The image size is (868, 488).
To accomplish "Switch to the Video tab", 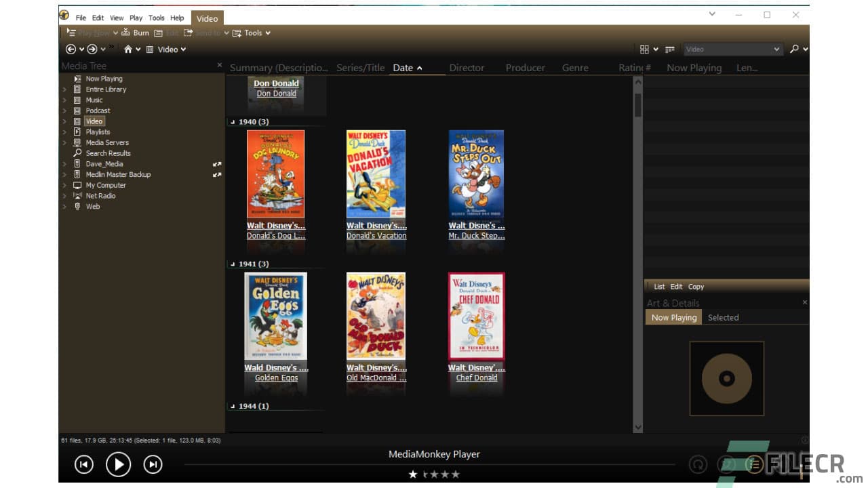I will click(x=207, y=18).
